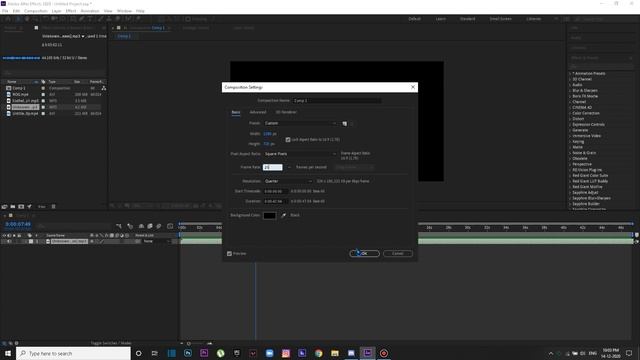Click the current time display in timeline
This screenshot has height=360, width=640.
(x=18, y=224)
